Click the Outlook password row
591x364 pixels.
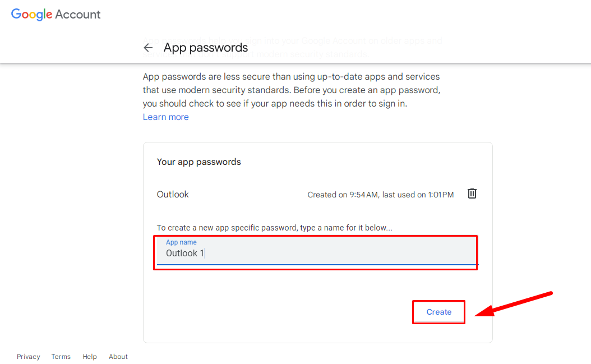pos(172,194)
